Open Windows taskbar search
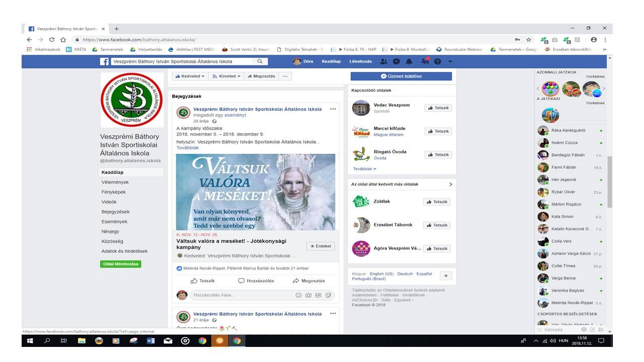 [x=47, y=340]
